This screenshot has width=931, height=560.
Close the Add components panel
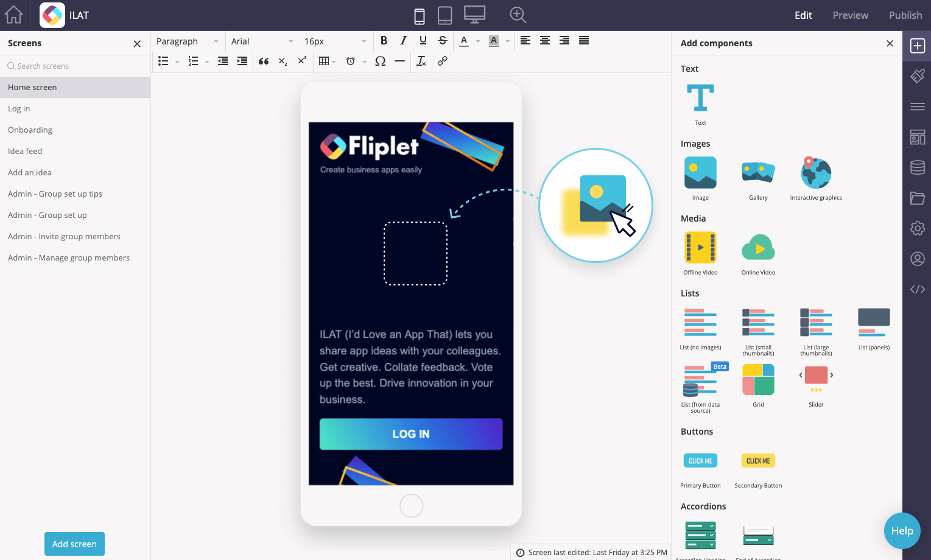pos(890,44)
